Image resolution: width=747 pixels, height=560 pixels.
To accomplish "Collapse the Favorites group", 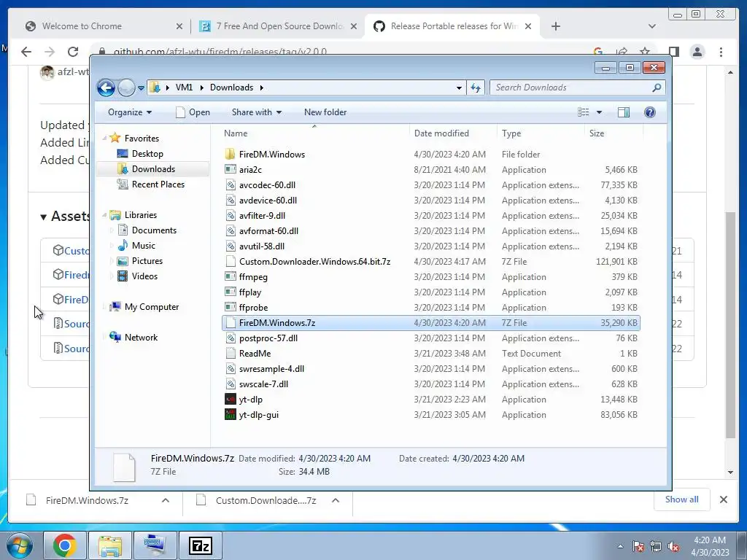I will [x=104, y=138].
